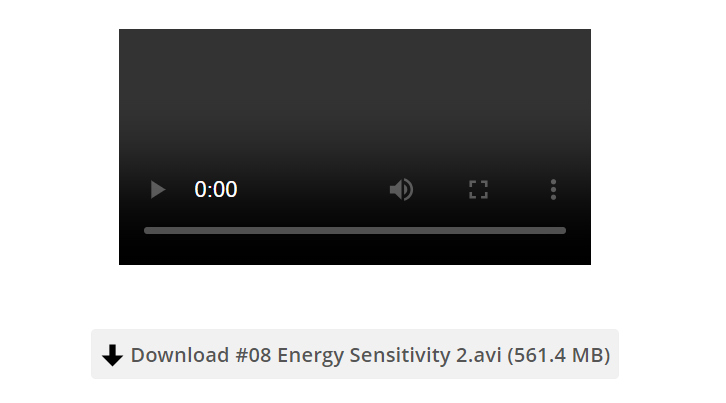Seek to the beginning of the video timeline

pyautogui.click(x=146, y=231)
